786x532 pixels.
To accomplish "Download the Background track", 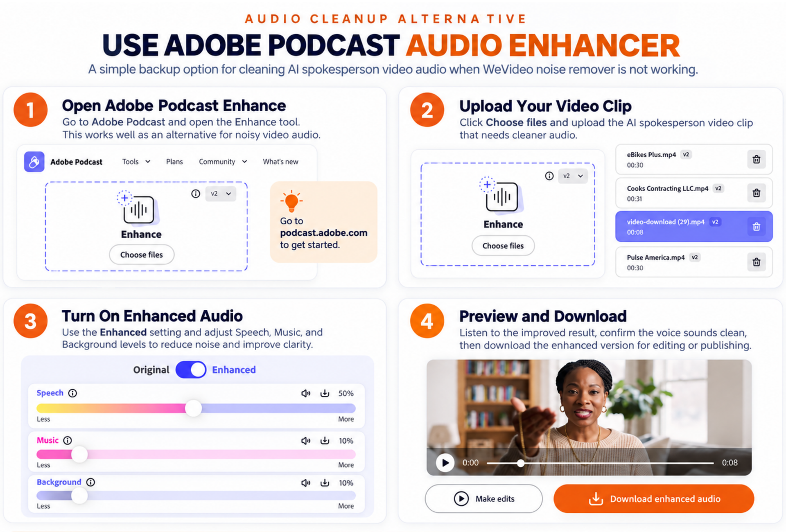I will [x=325, y=483].
